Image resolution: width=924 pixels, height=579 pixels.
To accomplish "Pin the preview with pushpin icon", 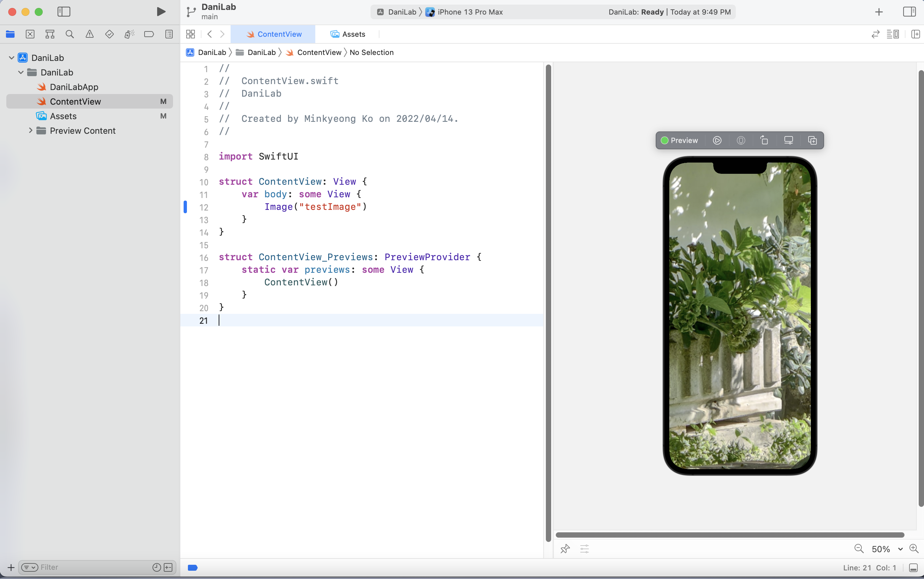I will (x=565, y=549).
